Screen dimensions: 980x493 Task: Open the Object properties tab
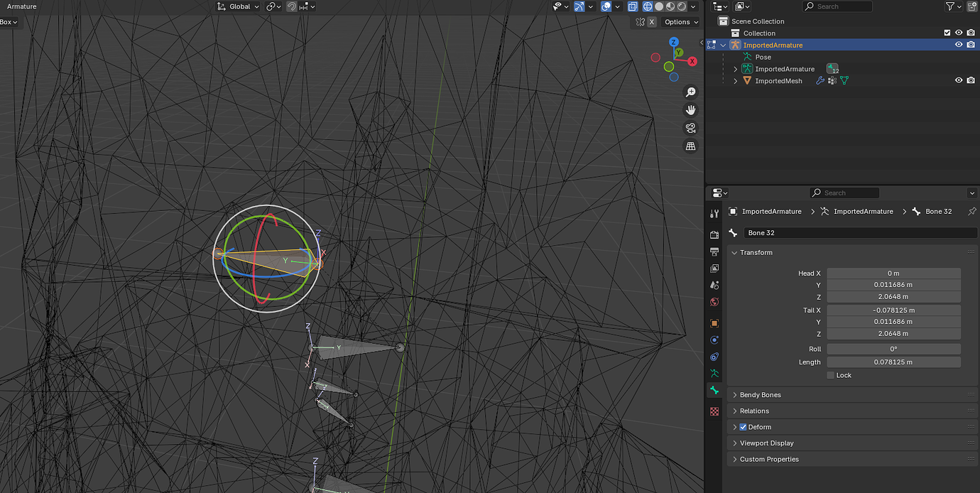pos(714,323)
